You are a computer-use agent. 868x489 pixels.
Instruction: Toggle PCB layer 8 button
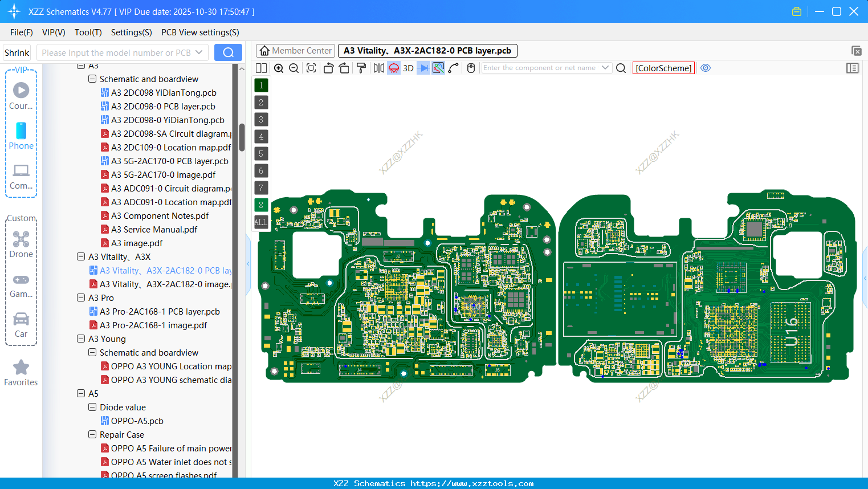tap(261, 205)
